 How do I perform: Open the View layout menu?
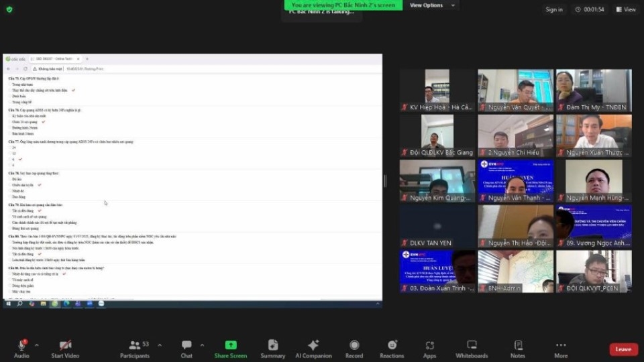tap(624, 9)
